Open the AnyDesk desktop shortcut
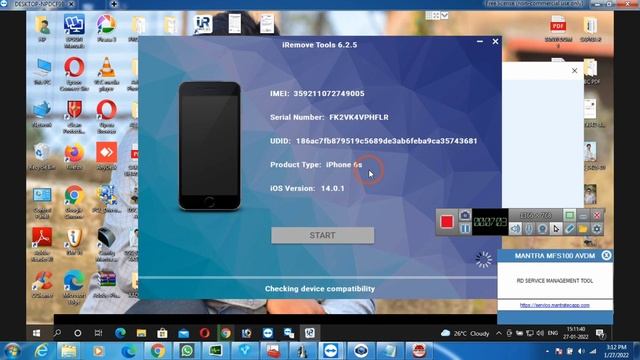Screen dimensions: 640x360 (107, 156)
